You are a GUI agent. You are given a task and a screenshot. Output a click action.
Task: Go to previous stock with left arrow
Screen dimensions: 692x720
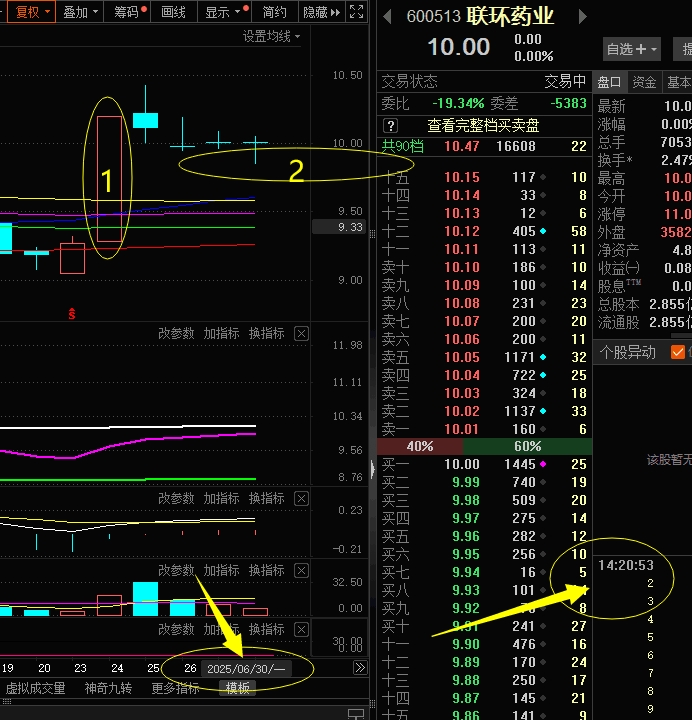[387, 17]
